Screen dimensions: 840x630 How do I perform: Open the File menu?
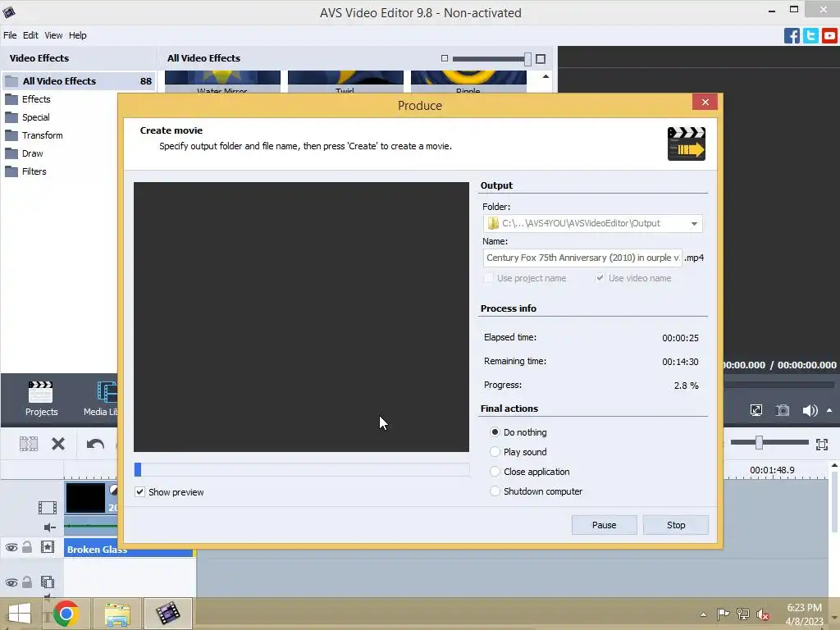click(10, 35)
